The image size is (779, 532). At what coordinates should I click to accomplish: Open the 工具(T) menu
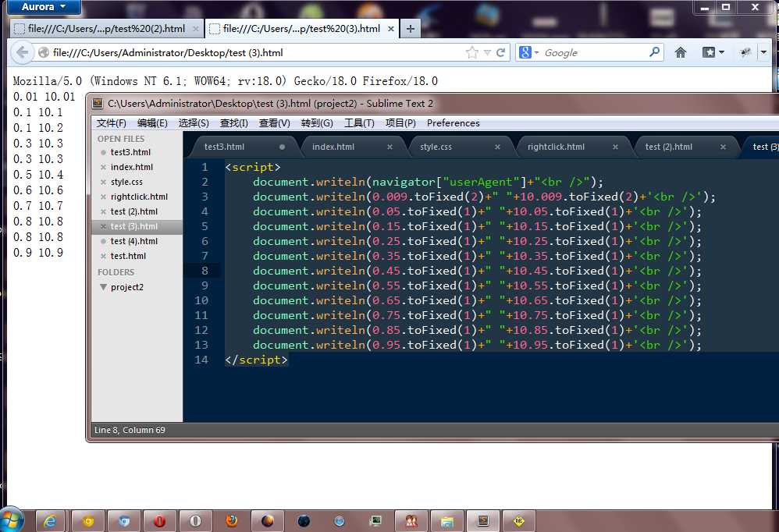[359, 123]
